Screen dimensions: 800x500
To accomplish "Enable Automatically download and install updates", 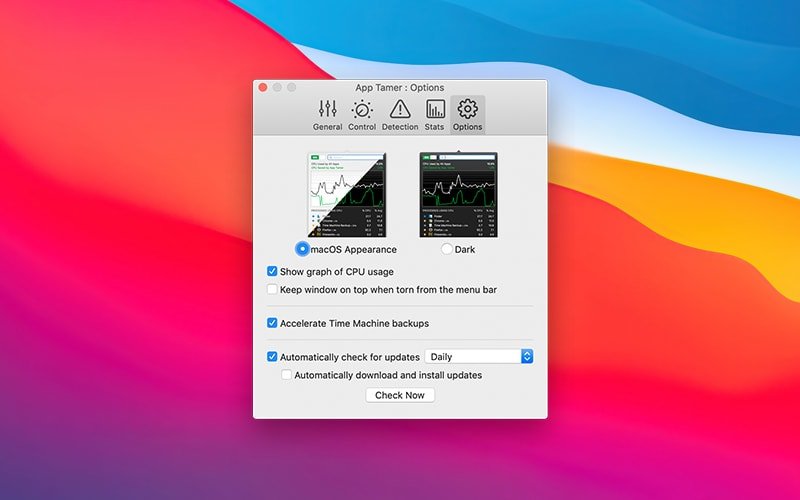I will point(287,375).
